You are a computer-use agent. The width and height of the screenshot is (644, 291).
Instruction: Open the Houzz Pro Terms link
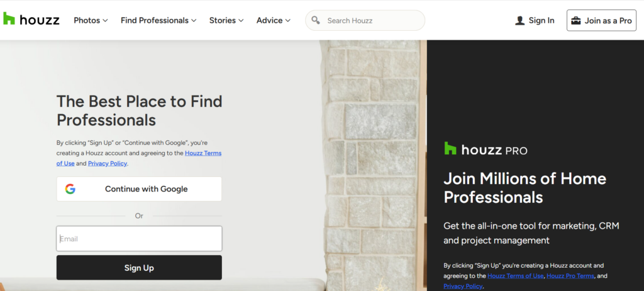tap(570, 276)
